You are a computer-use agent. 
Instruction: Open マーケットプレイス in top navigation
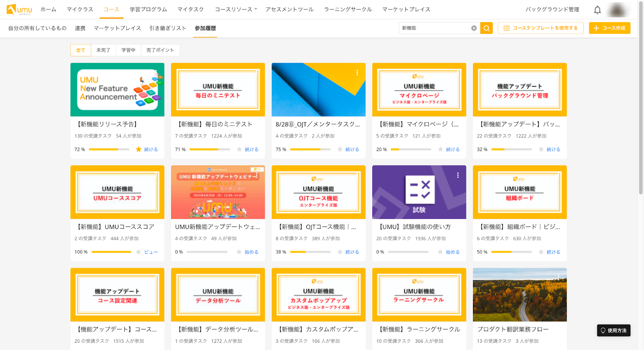[406, 9]
